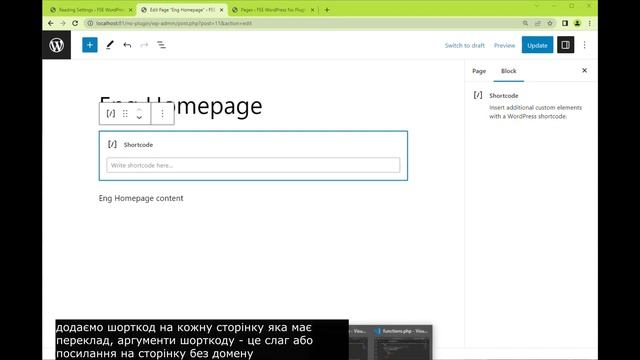Open the block inserter with the plus button
Viewport: 640px width, 360px height.
pos(90,45)
